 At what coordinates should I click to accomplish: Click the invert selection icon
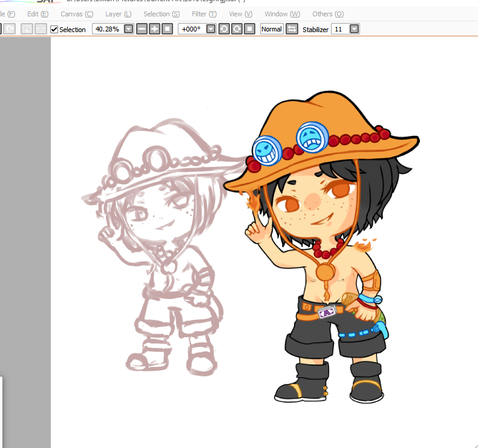41,29
